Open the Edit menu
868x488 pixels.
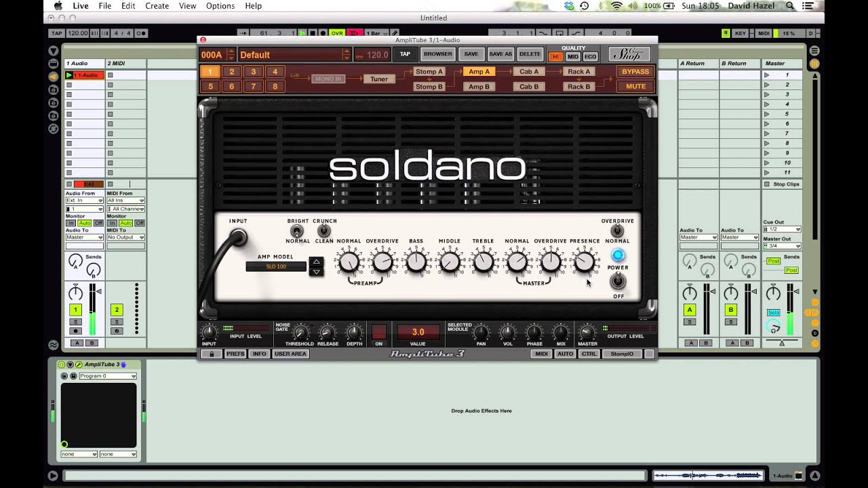click(x=128, y=5)
